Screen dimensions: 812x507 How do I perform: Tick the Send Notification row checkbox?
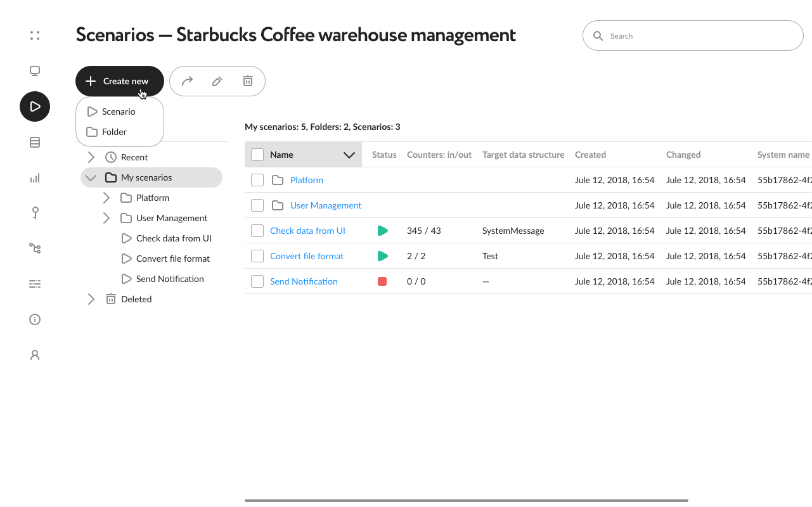(x=257, y=281)
